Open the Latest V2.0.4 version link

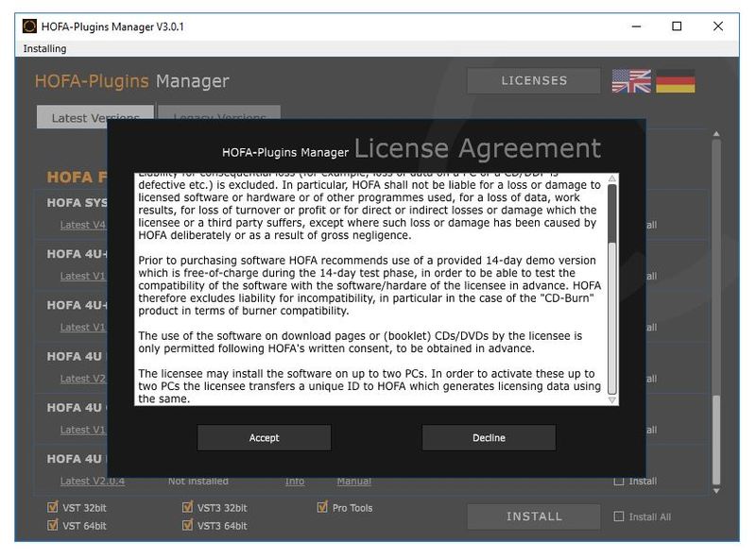coord(92,482)
